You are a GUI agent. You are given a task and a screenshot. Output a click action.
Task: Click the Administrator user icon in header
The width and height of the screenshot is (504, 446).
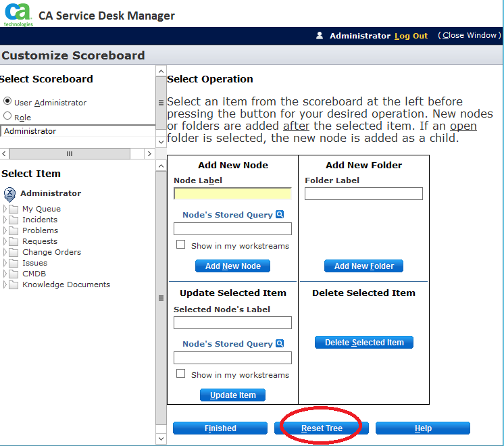point(320,36)
